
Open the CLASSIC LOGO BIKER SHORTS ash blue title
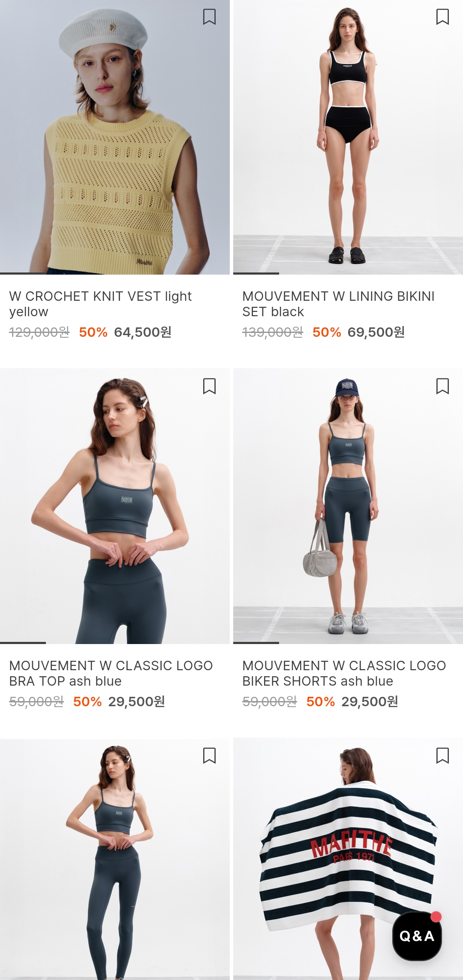coord(344,673)
